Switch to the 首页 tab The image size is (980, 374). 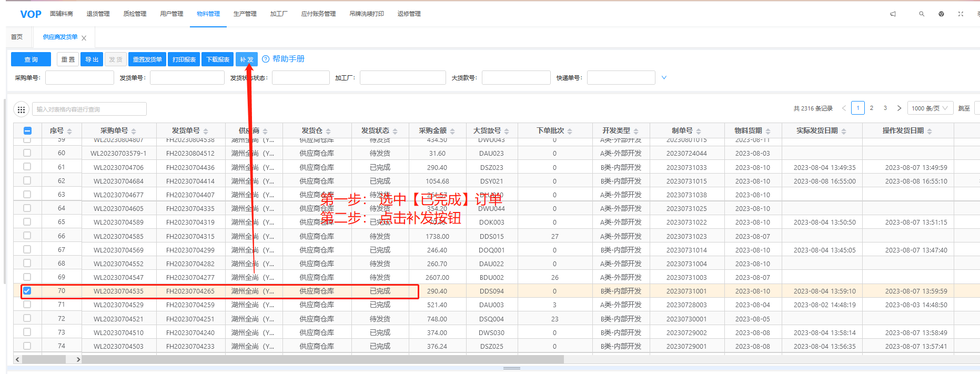17,37
